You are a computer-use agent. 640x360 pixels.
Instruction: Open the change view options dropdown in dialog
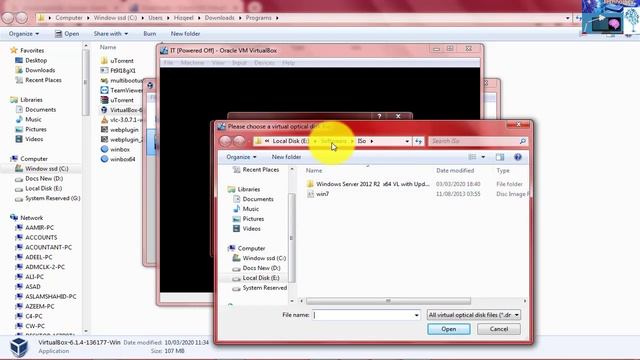pyautogui.click(x=483, y=157)
